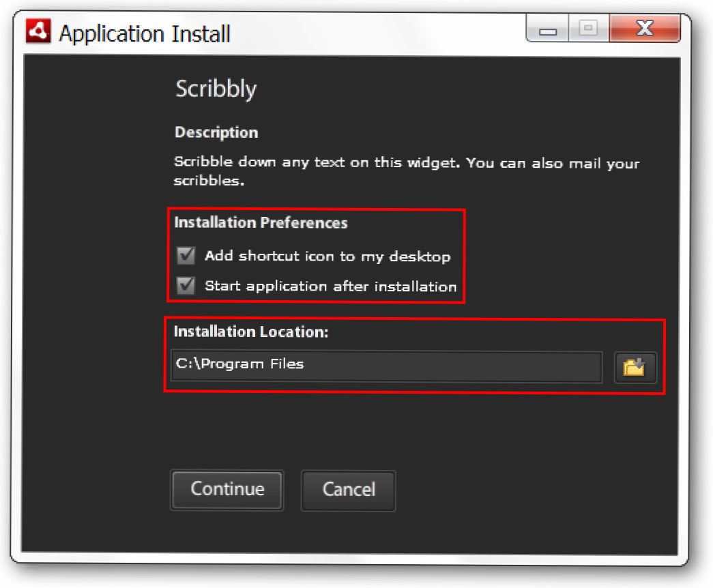Click the greyed-out maximize window button
This screenshot has height=588, width=713.
587,29
